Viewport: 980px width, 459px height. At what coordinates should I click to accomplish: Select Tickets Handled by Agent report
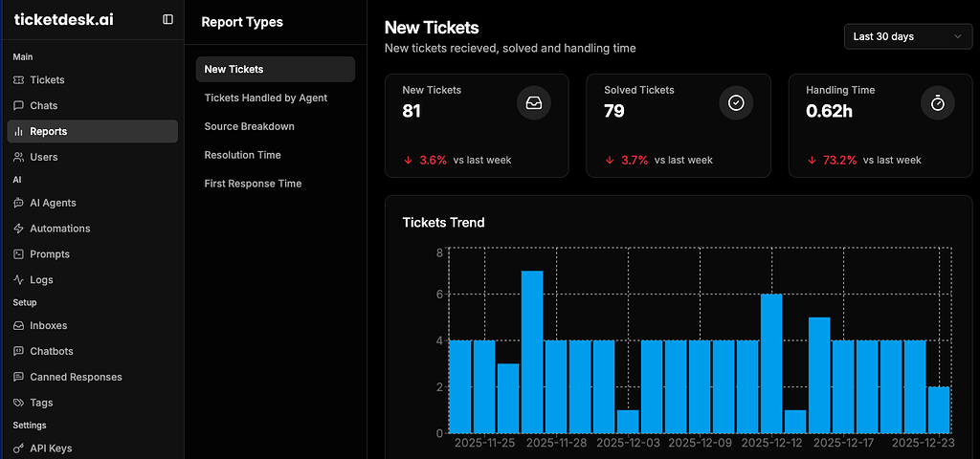point(265,98)
